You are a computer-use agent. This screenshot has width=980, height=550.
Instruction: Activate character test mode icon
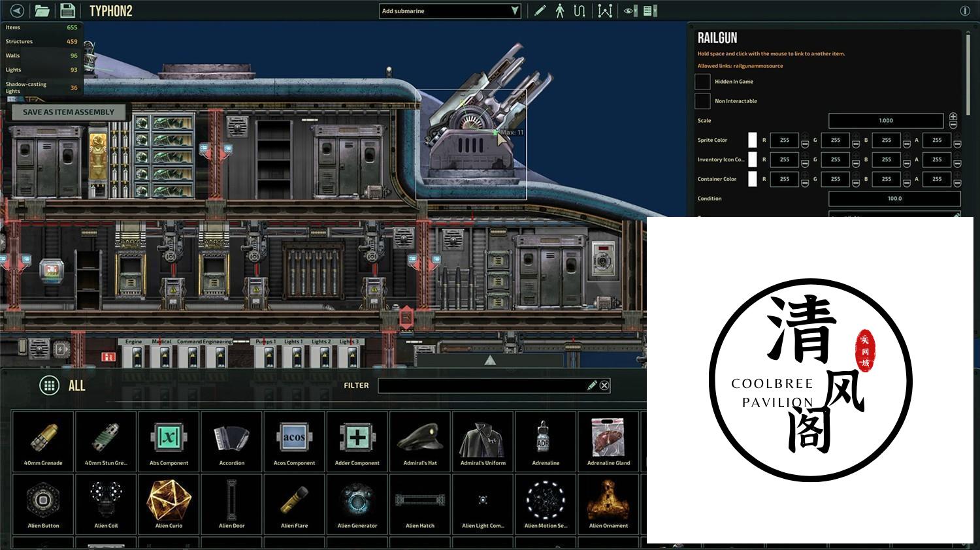click(x=560, y=10)
